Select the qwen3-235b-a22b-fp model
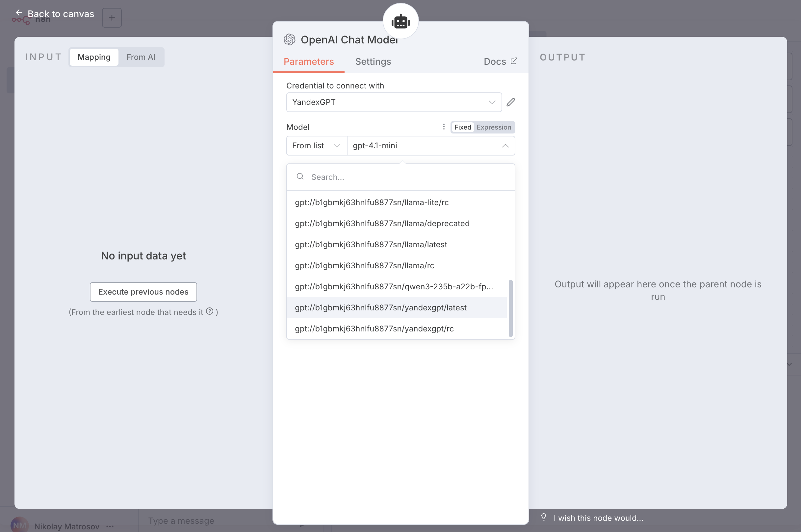The image size is (801, 532). point(397,286)
